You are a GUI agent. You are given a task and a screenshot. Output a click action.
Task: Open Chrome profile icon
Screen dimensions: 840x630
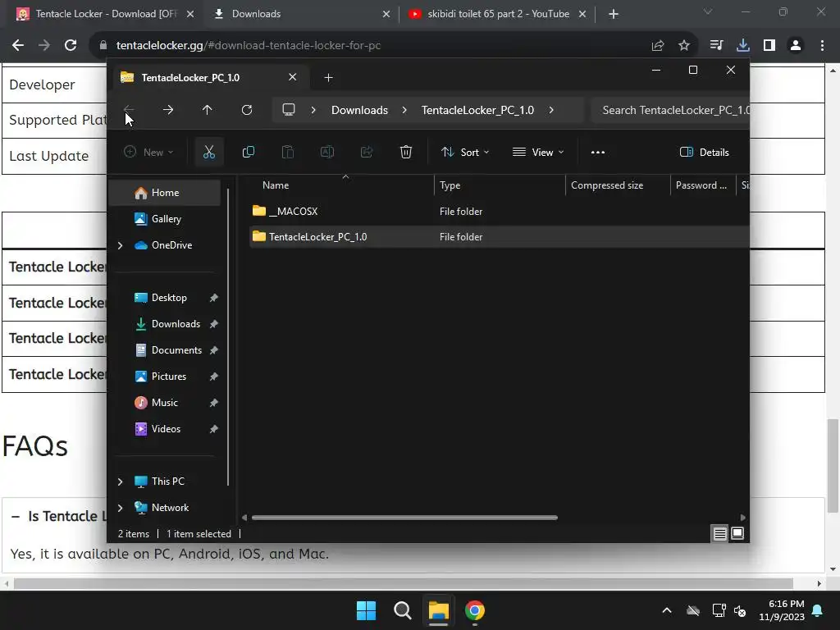click(796, 46)
